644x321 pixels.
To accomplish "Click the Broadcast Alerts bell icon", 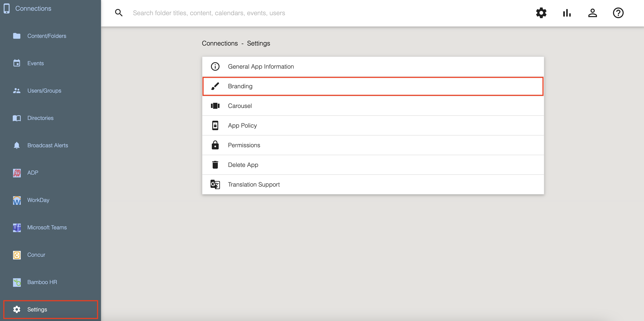I will coord(17,145).
